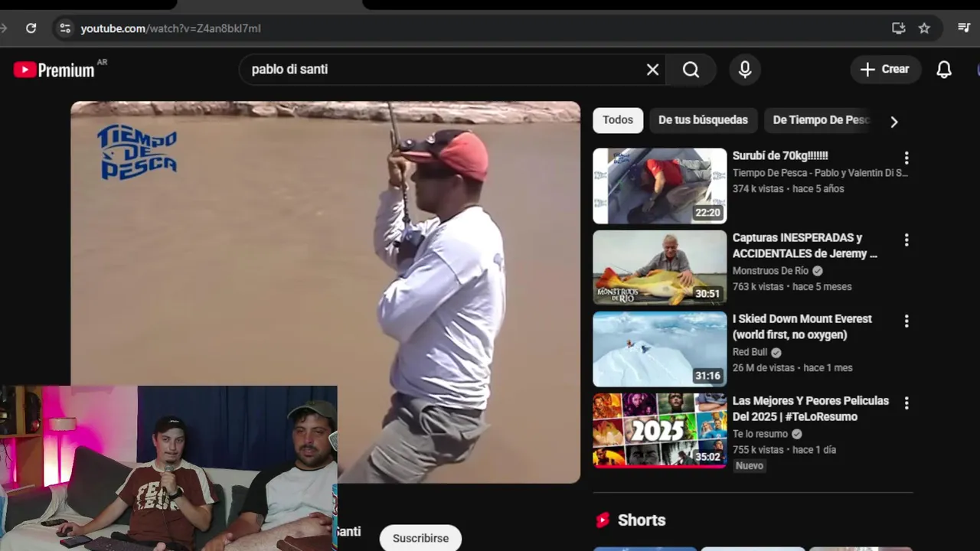Open options menu for 'Surubí de 70kg' video

point(906,158)
